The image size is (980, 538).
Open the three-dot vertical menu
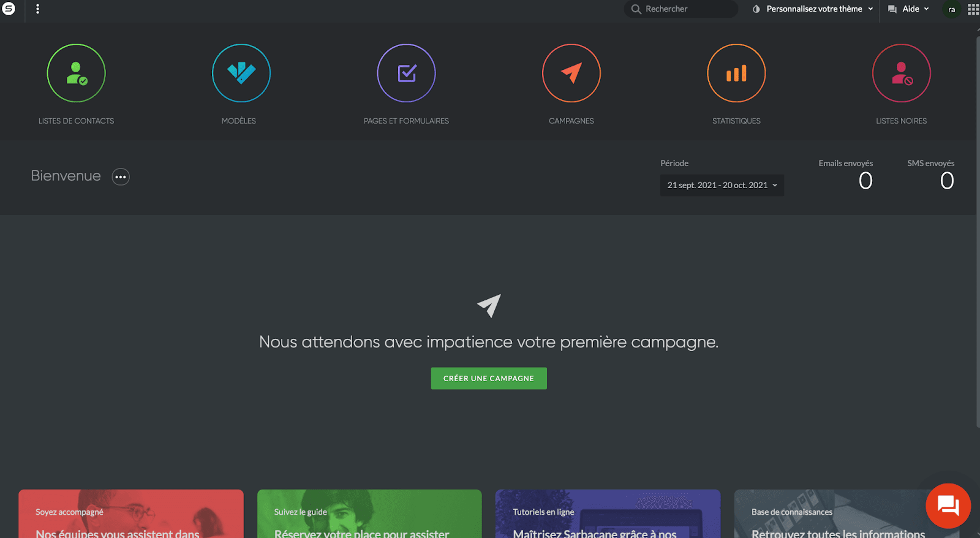37,9
